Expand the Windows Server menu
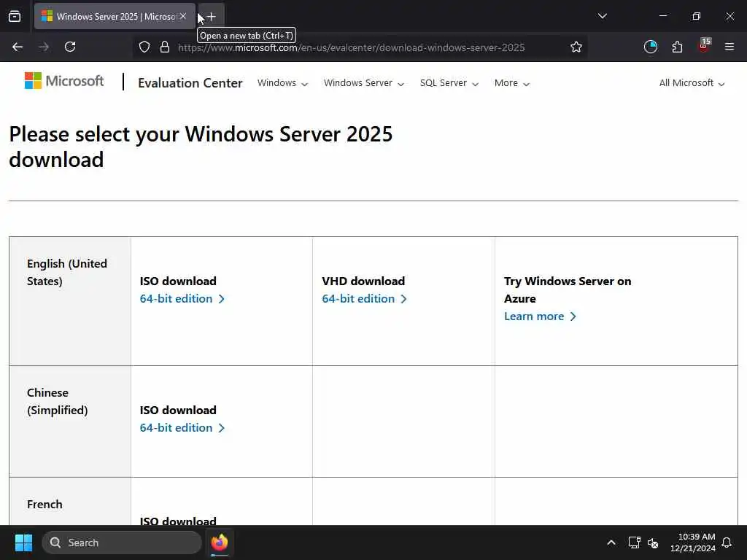 364,83
